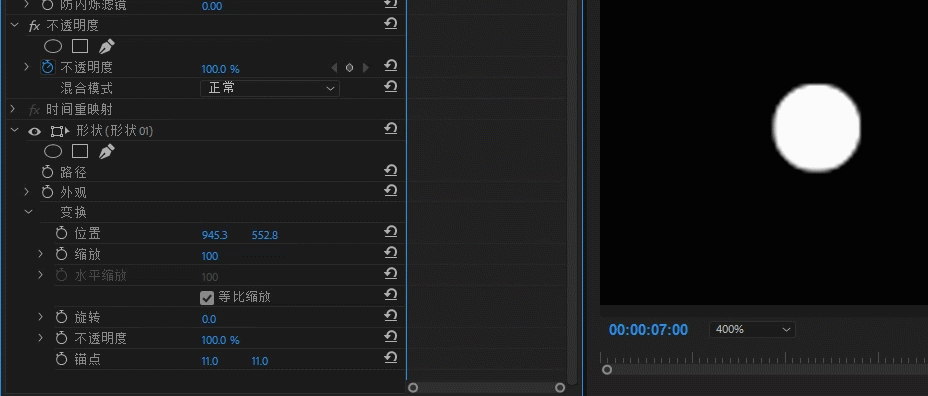Collapse the 形状 (形状 01) group
Screen dimensions: 928x396
point(15,130)
